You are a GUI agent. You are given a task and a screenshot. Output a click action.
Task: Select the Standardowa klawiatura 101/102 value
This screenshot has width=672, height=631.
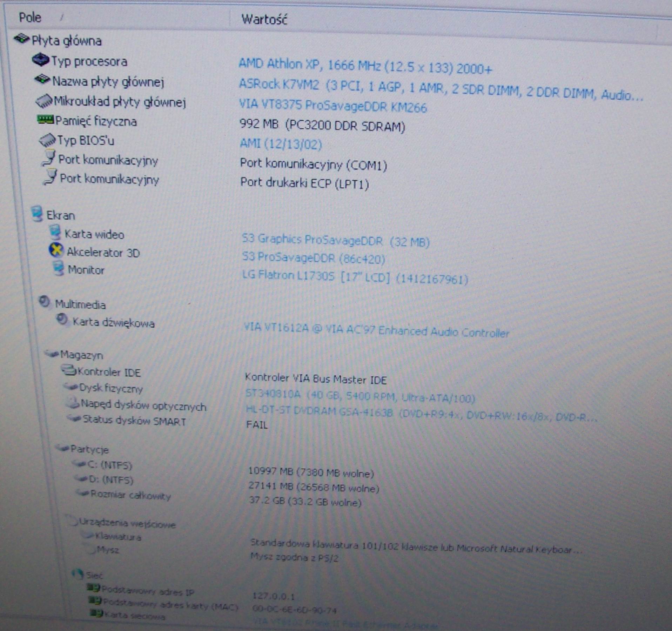click(x=417, y=547)
